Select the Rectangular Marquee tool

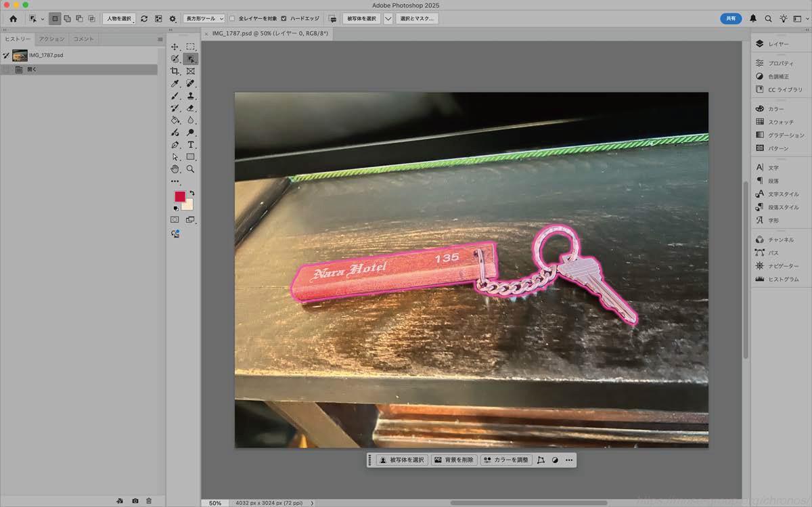[191, 47]
